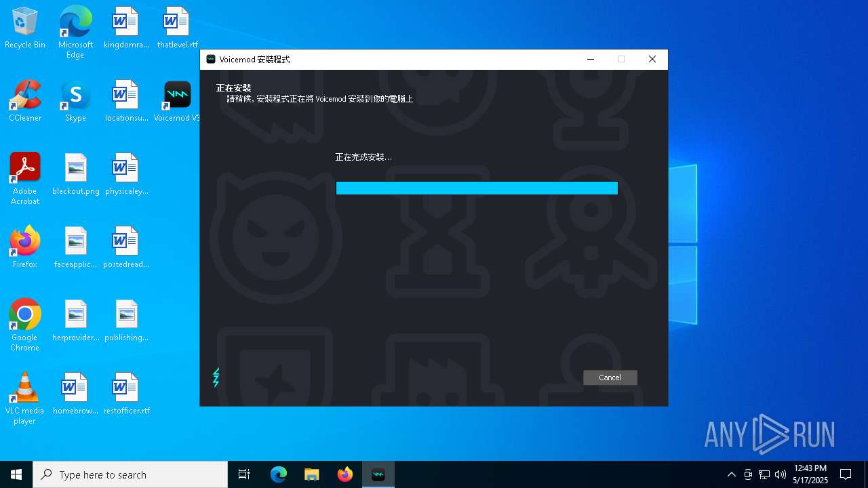The height and width of the screenshot is (488, 868).
Task: Show hidden system tray icons
Action: (731, 474)
